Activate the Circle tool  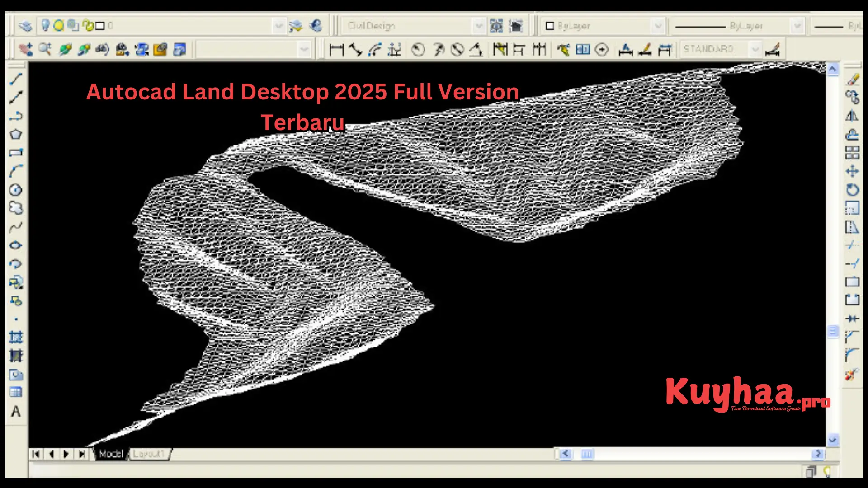click(17, 190)
